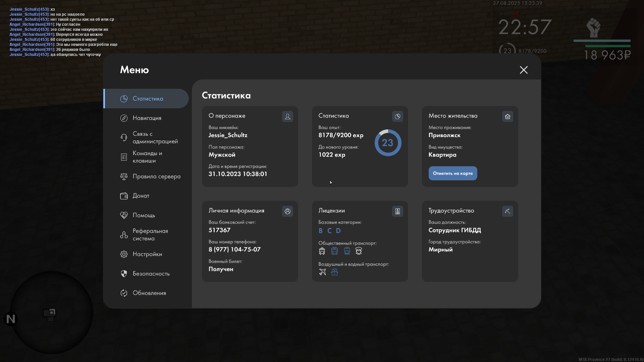
Task: Open Настройки from the sidebar
Action: tap(147, 254)
